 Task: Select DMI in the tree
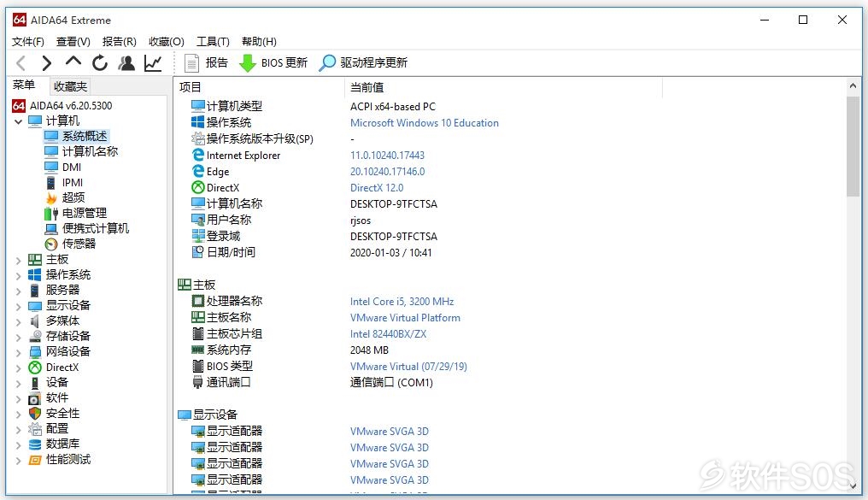click(x=72, y=168)
